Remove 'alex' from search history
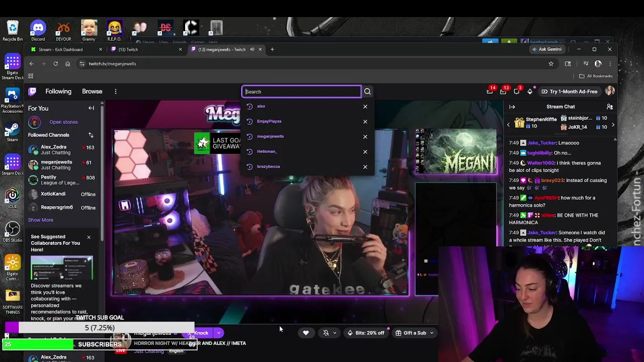 click(365, 107)
